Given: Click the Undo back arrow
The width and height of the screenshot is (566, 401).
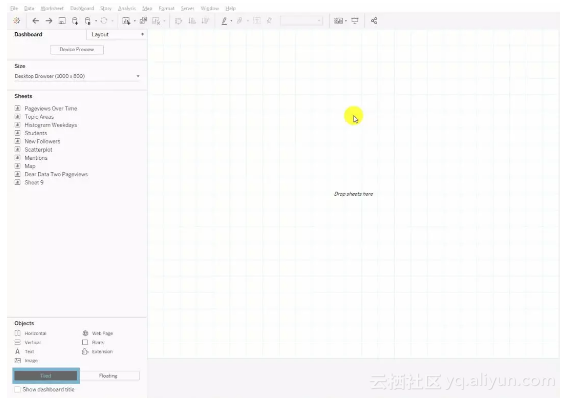Looking at the screenshot, I should click(x=35, y=21).
